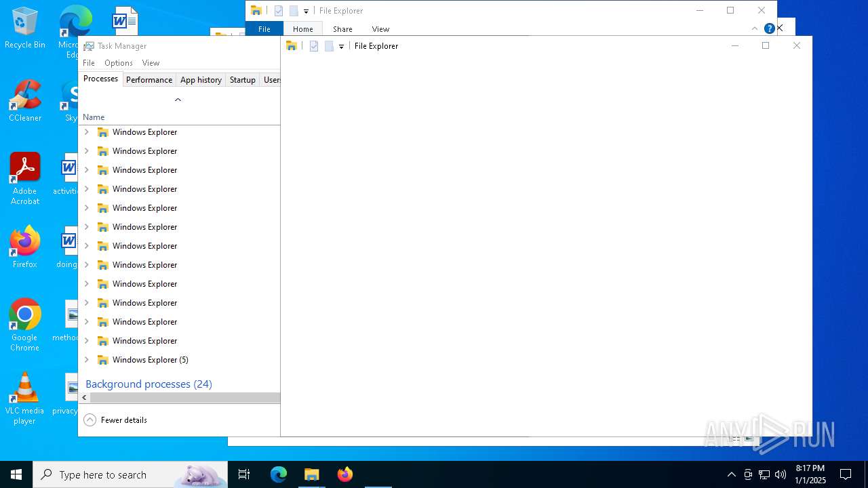Maximize the back File Explorer window
Screen dimensions: 868x488
click(x=730, y=10)
